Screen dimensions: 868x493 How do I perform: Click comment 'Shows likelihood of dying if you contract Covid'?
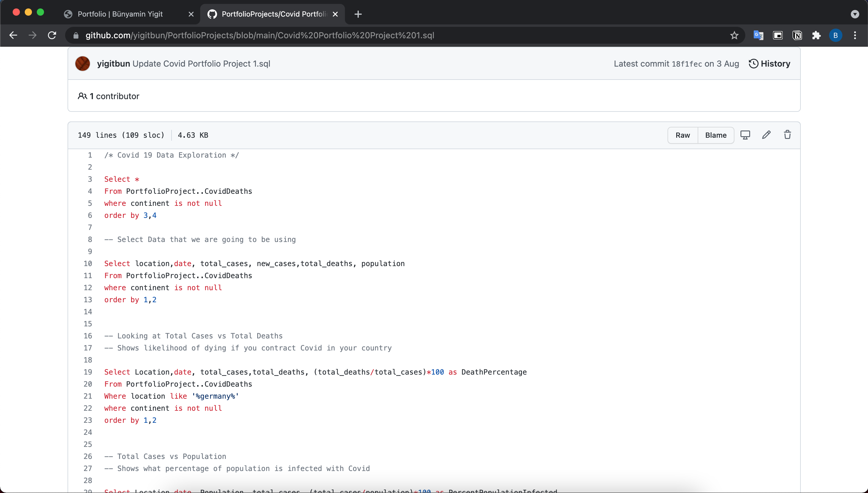248,348
